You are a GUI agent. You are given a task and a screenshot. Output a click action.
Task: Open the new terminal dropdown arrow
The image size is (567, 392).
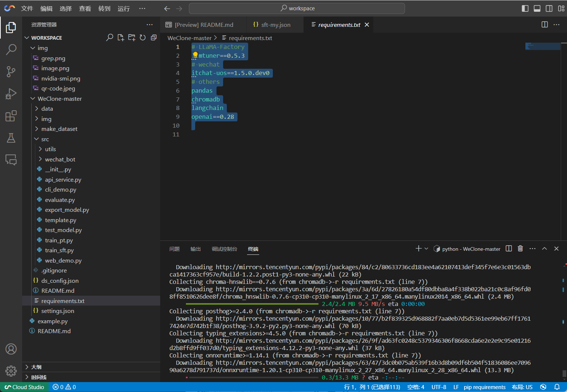(x=426, y=249)
